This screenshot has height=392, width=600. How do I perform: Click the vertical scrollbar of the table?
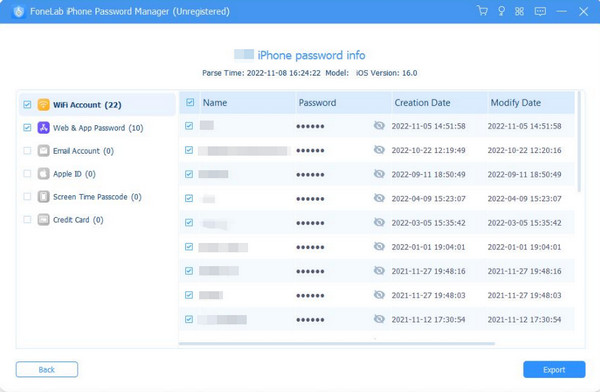coord(579,142)
